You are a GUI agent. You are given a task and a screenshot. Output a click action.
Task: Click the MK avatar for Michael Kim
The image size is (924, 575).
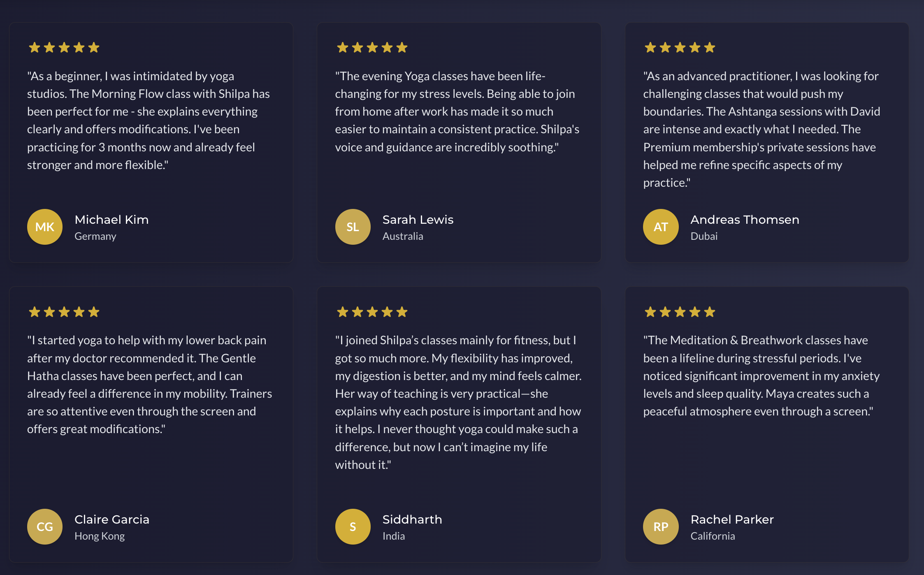click(45, 227)
